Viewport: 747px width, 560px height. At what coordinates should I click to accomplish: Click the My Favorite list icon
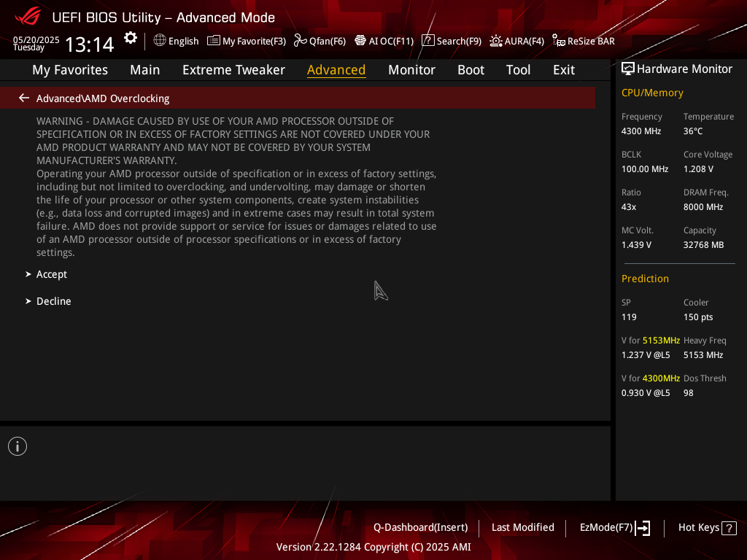tap(214, 41)
